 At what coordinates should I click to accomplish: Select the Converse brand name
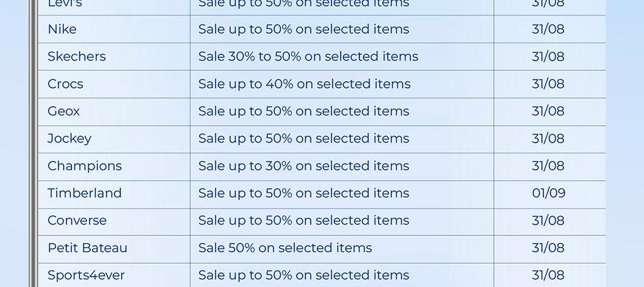77,221
